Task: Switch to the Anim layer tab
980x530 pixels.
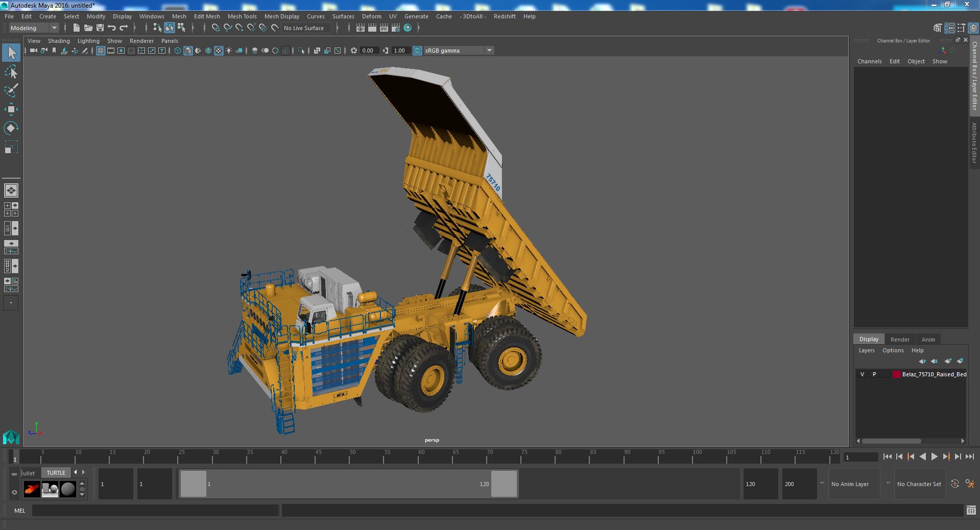Action: coord(928,340)
